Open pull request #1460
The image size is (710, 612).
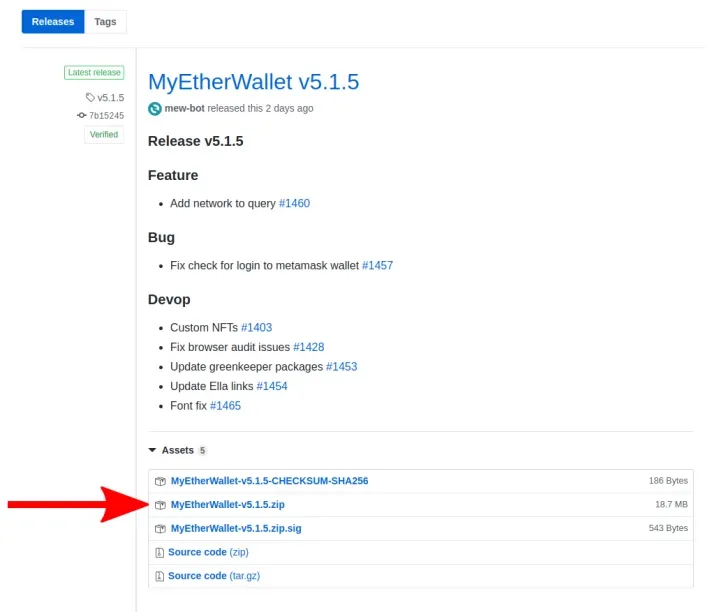coord(294,203)
